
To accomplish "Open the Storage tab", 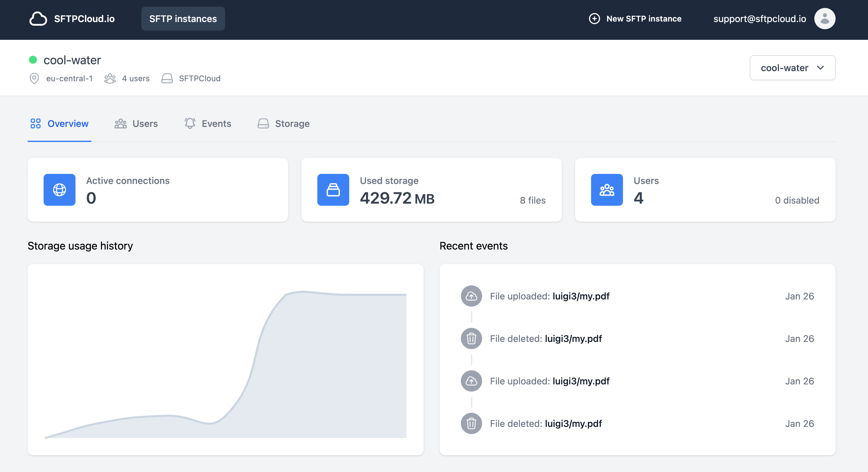I will 283,123.
